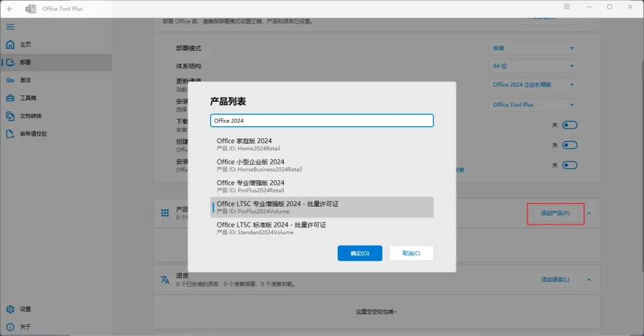Select Office 小型企业版 2024

(x=321, y=165)
